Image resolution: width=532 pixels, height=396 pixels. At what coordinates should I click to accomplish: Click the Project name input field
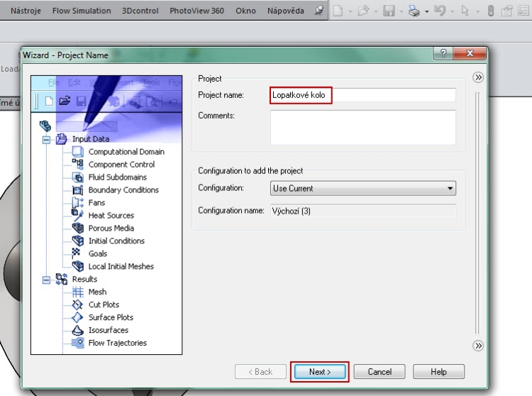click(362, 95)
